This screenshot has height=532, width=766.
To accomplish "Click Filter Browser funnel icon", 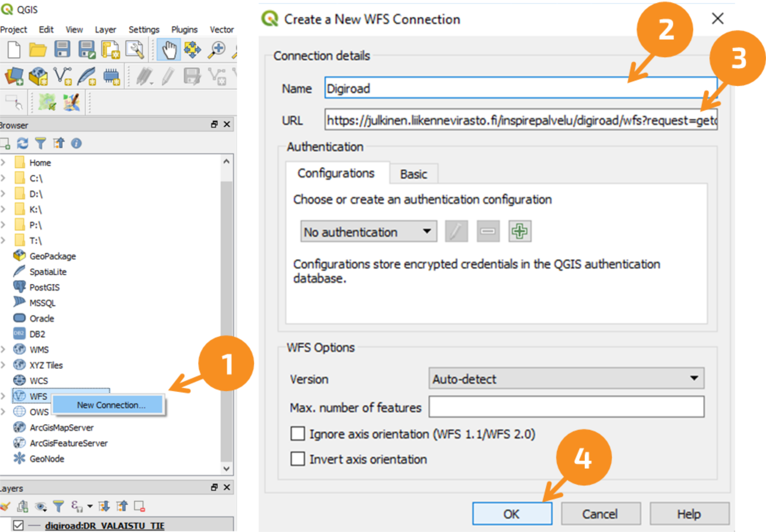I will (x=40, y=143).
